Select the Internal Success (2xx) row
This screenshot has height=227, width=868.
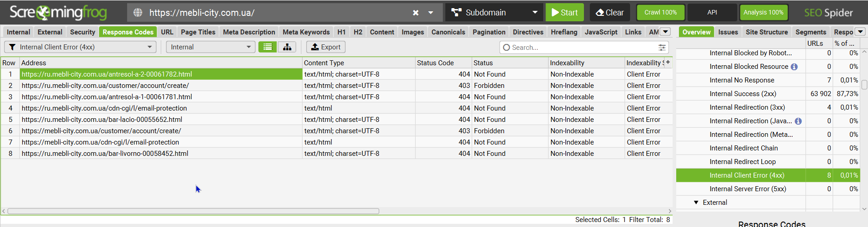743,94
